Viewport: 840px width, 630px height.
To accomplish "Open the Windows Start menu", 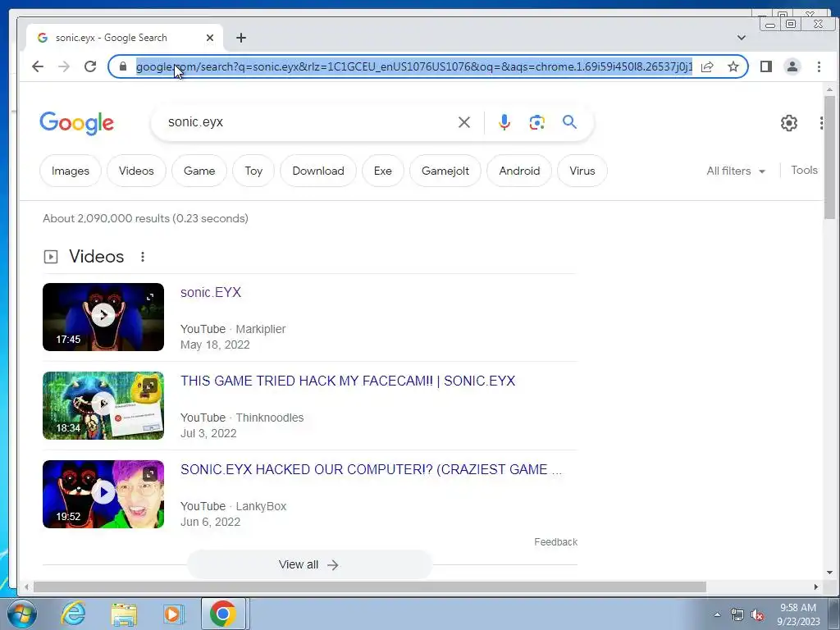I will pyautogui.click(x=21, y=614).
